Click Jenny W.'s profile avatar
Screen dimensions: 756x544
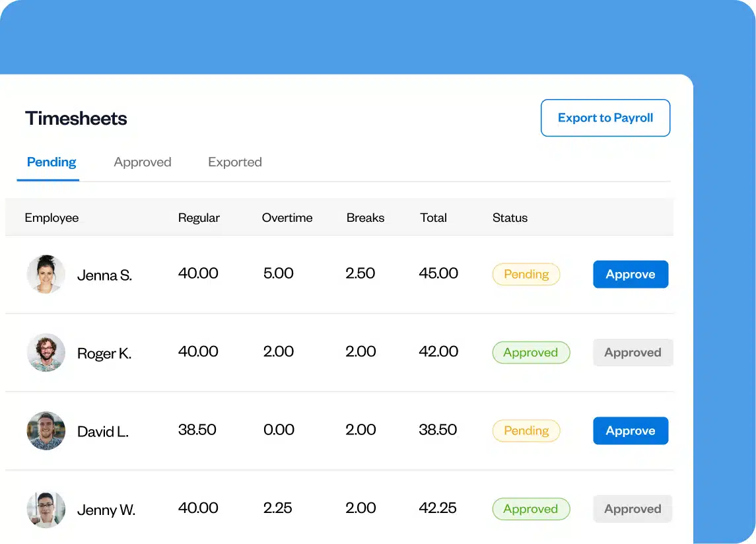tap(46, 509)
